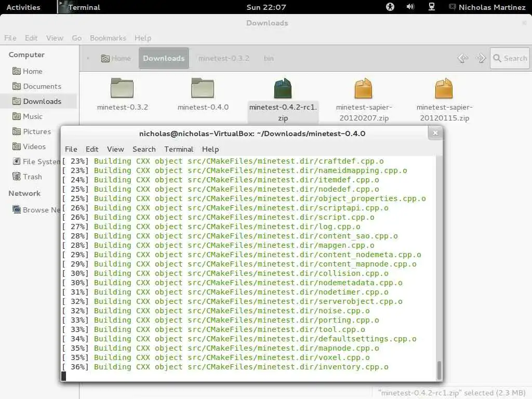Click terminal line for defaultsettings.cpp.o
Screen dimensions: 532x399
(x=239, y=339)
